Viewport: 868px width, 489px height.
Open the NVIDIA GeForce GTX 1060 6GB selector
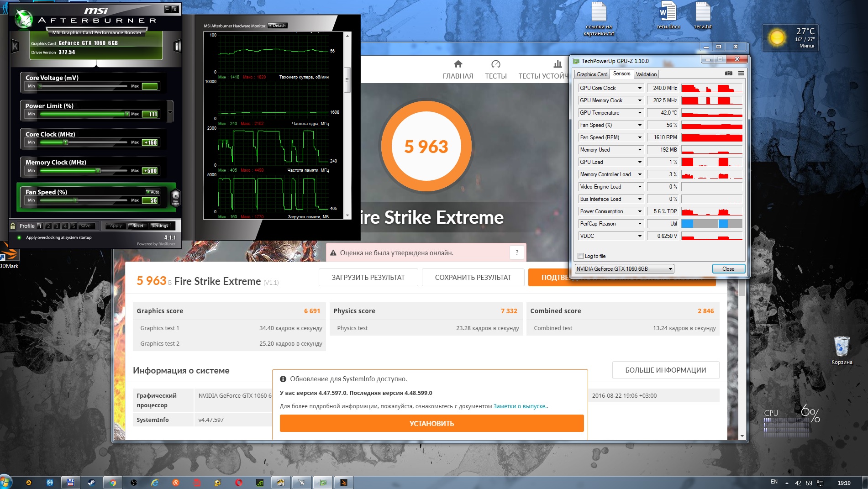[x=624, y=269]
